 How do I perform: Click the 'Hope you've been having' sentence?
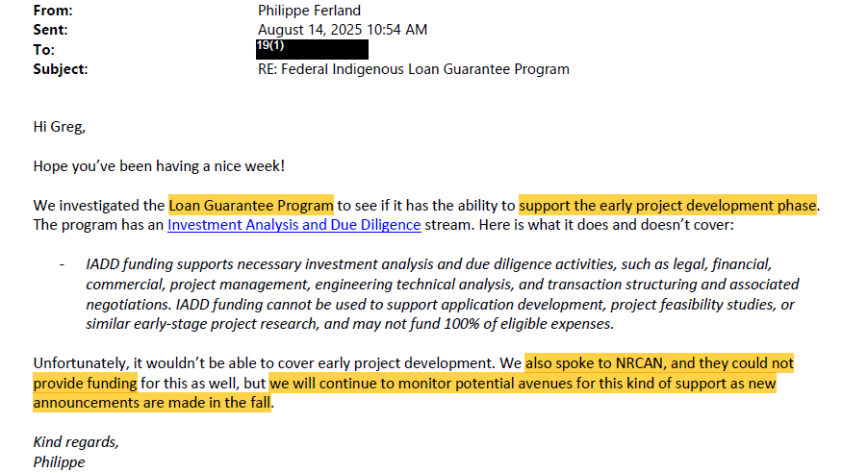click(x=159, y=166)
